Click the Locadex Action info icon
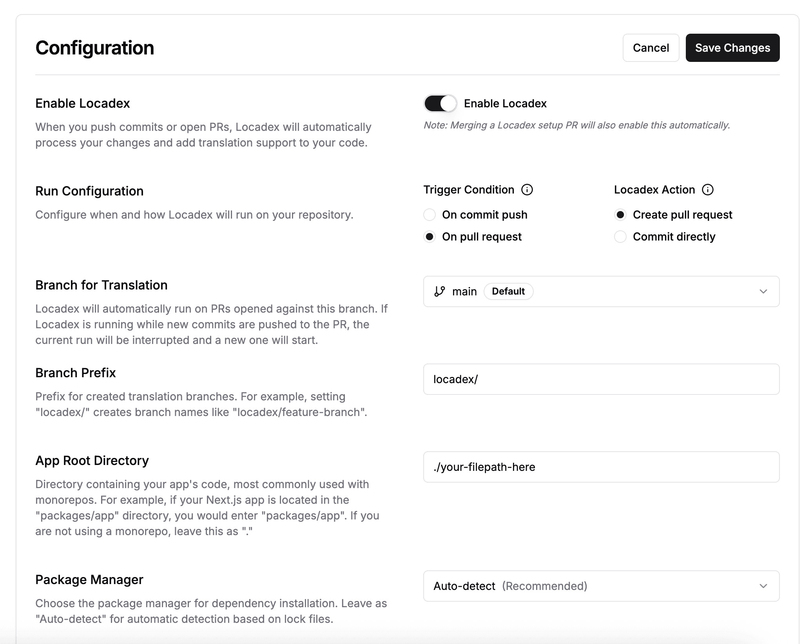Viewport: 812px width, 644px height. tap(708, 190)
